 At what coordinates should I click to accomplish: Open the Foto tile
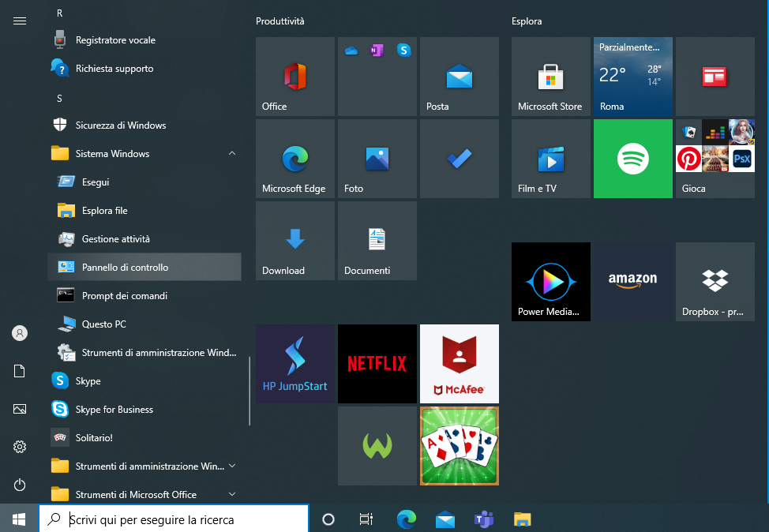point(377,159)
